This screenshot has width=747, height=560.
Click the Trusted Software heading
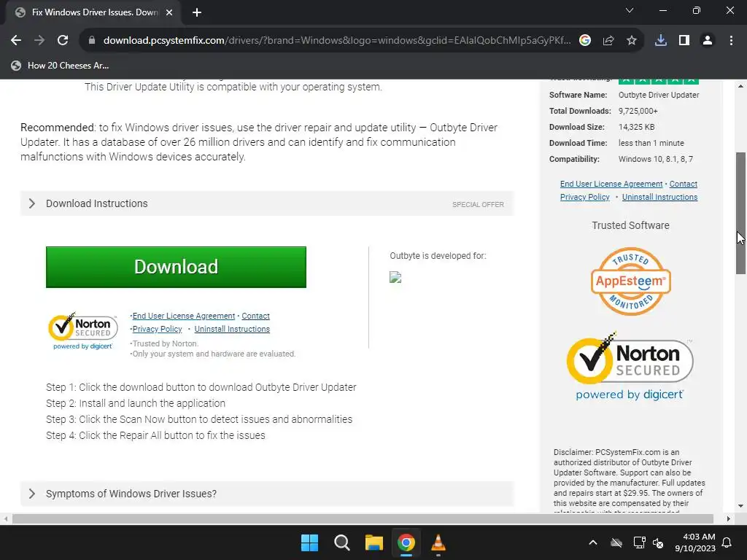pos(630,225)
